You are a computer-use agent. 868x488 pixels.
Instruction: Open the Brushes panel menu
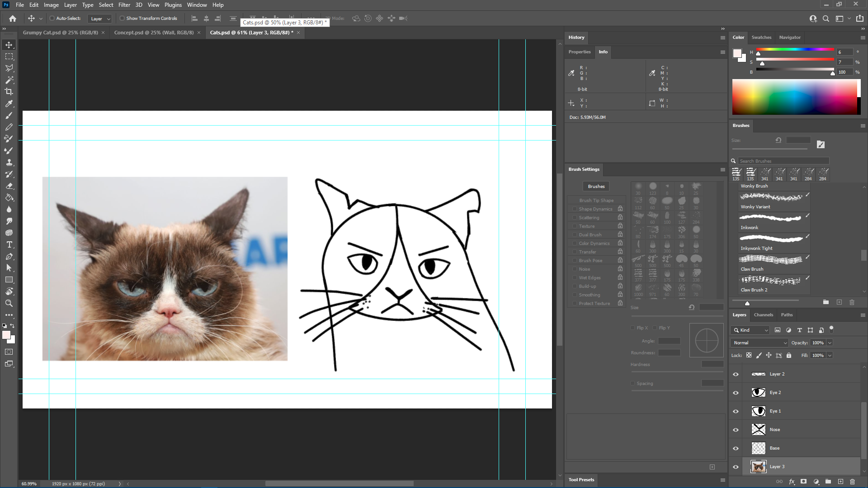[863, 126]
